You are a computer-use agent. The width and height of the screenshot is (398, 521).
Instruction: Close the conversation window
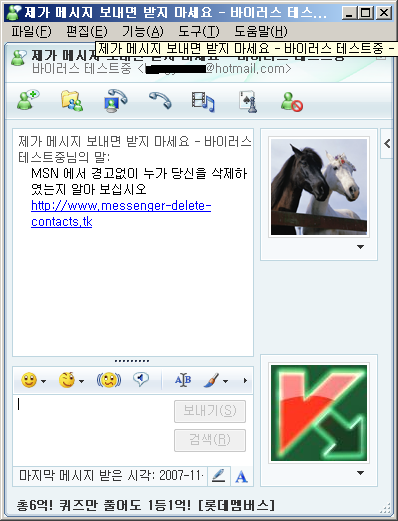(384, 13)
